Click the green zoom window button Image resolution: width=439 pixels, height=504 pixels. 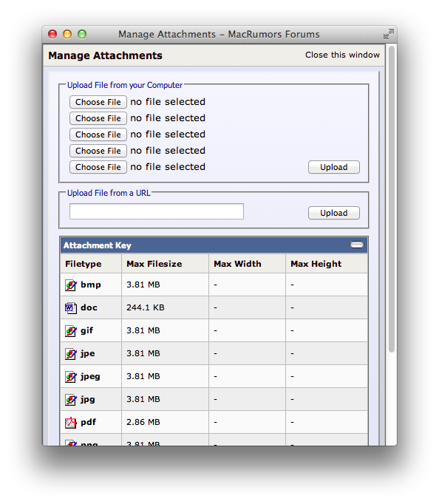pyautogui.click(x=82, y=34)
